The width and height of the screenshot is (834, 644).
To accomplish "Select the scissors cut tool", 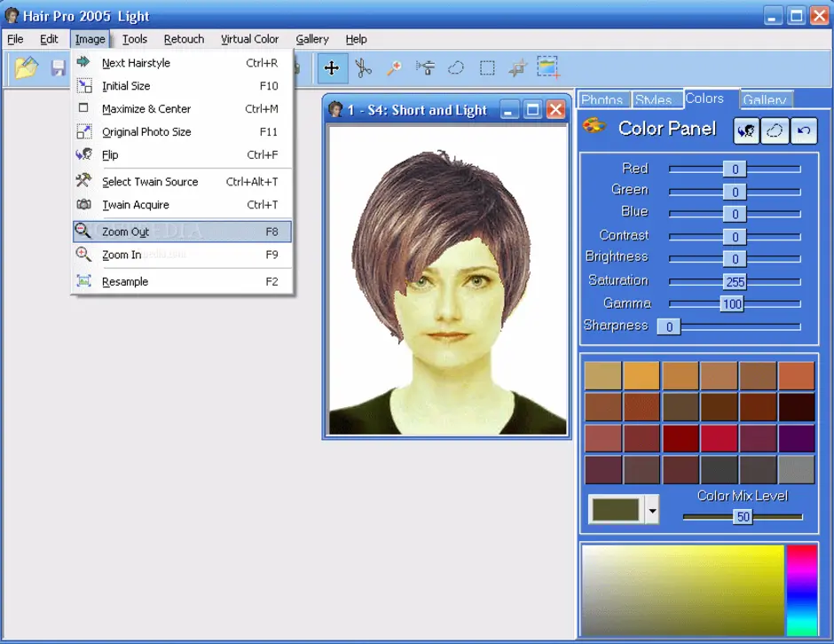I will point(363,68).
